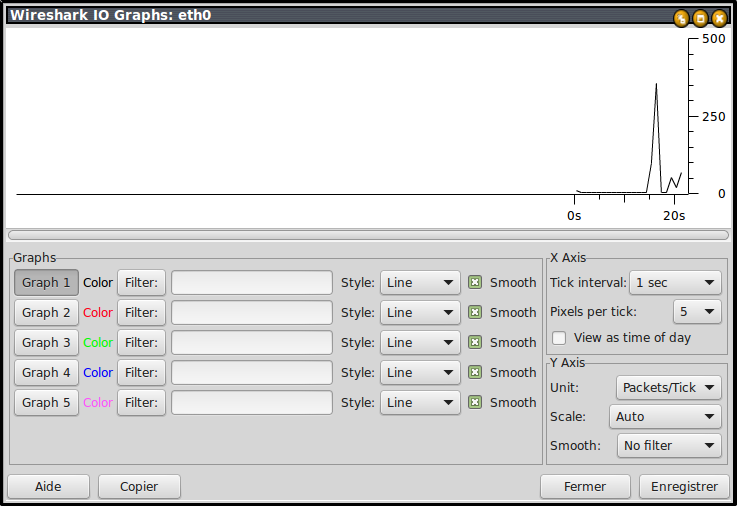Focus the Graph 1 filter text field
737x506 pixels.
(252, 282)
